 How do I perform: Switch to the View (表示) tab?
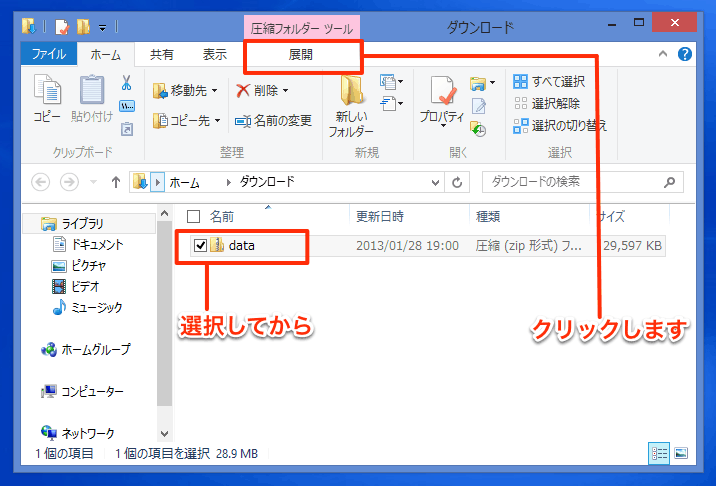(x=215, y=55)
